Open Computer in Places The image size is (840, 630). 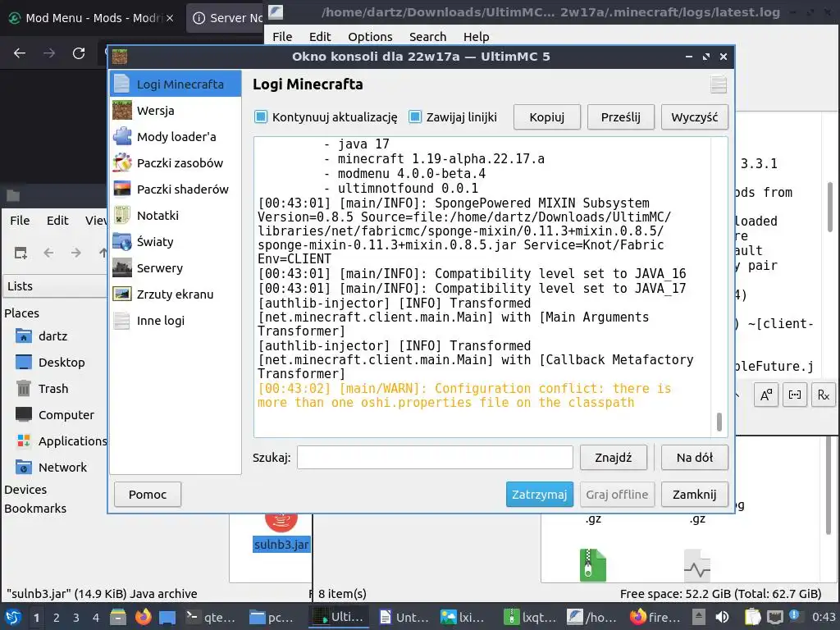pos(55,414)
